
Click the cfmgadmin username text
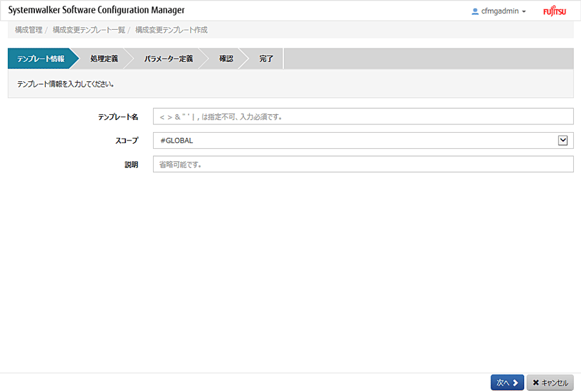pos(500,11)
